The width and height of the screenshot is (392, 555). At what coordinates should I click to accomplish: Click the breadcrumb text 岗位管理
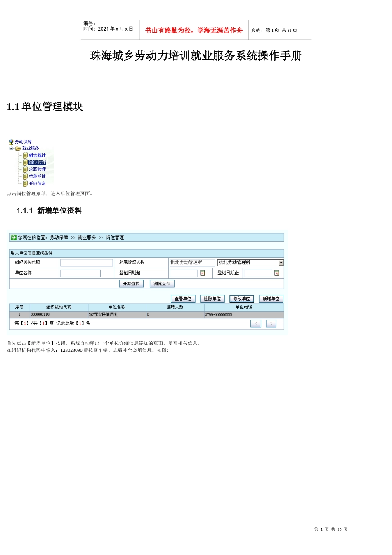115,238
